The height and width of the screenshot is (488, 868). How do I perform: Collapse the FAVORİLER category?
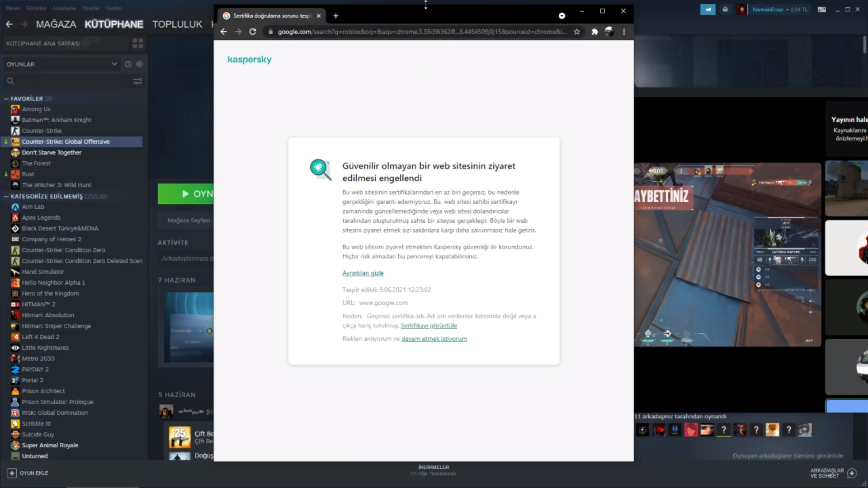pos(6,99)
